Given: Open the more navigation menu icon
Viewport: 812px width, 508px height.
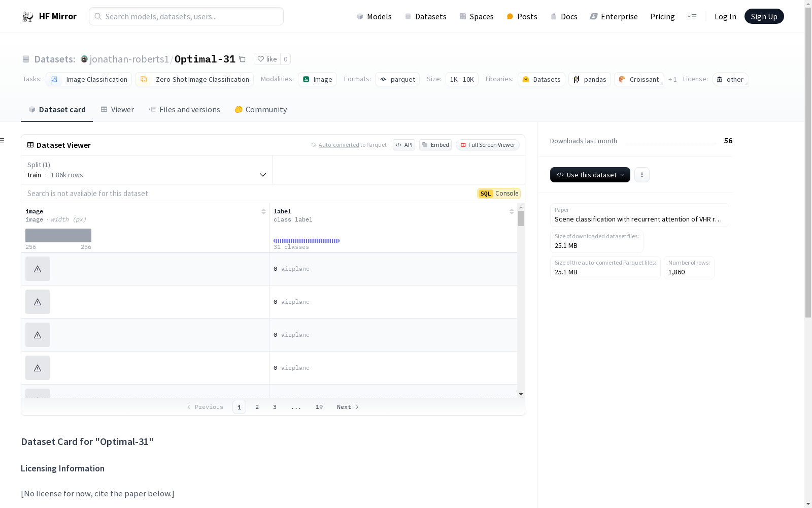Looking at the screenshot, I should point(692,16).
